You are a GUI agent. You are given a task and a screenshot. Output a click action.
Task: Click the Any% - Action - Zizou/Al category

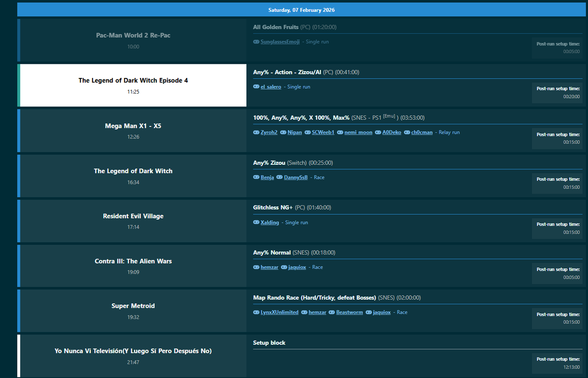click(287, 72)
